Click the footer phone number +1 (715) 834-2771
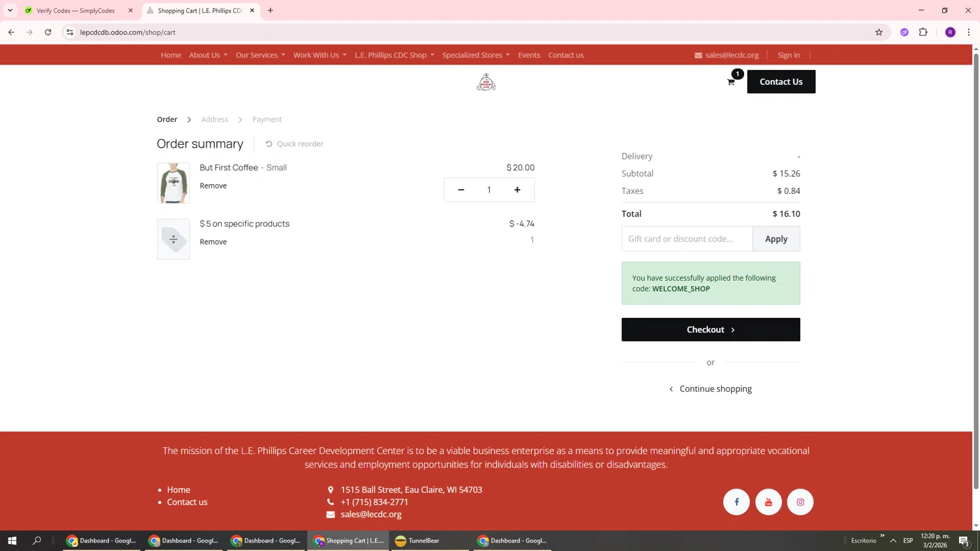The height and width of the screenshot is (551, 980). (x=374, y=502)
